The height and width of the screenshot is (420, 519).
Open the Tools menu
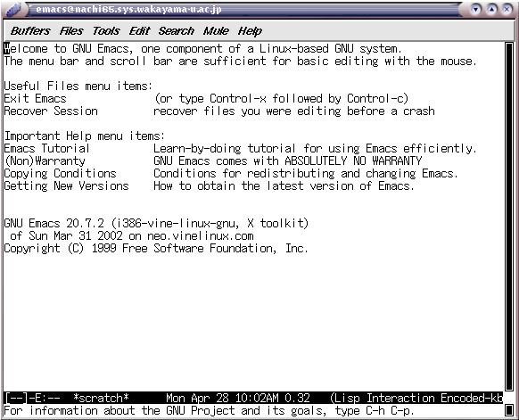click(106, 31)
